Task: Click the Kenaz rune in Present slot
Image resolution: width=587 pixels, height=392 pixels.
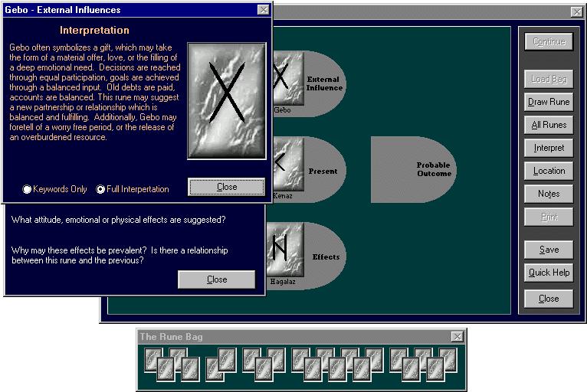Action: pos(288,164)
